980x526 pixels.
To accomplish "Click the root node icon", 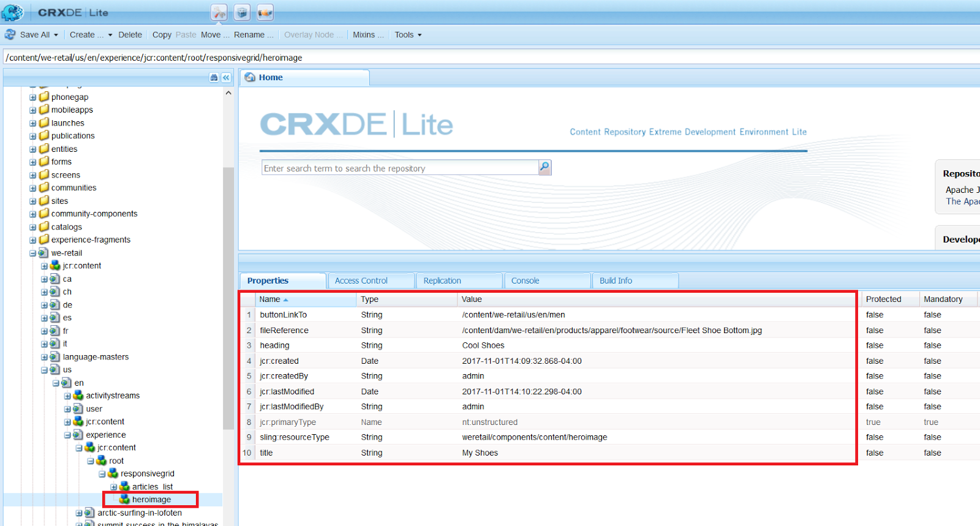I will click(x=102, y=460).
